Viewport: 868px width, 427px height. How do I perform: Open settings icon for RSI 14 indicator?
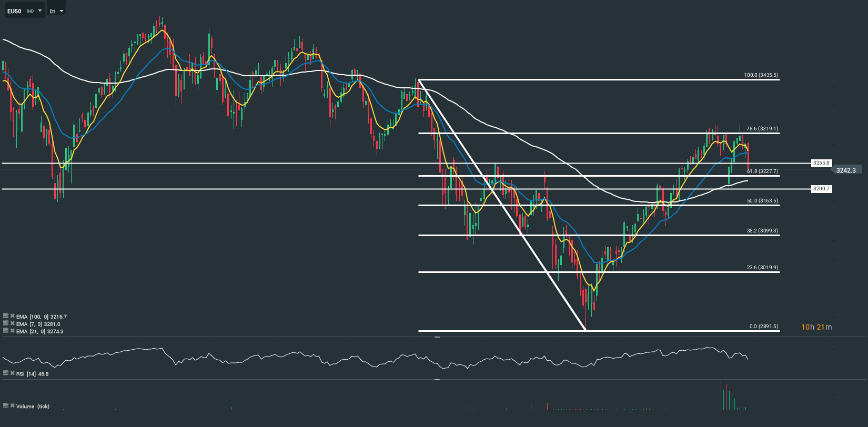(6, 373)
